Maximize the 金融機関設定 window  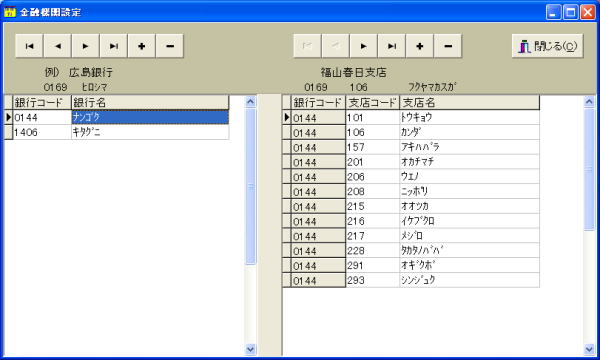tap(571, 12)
